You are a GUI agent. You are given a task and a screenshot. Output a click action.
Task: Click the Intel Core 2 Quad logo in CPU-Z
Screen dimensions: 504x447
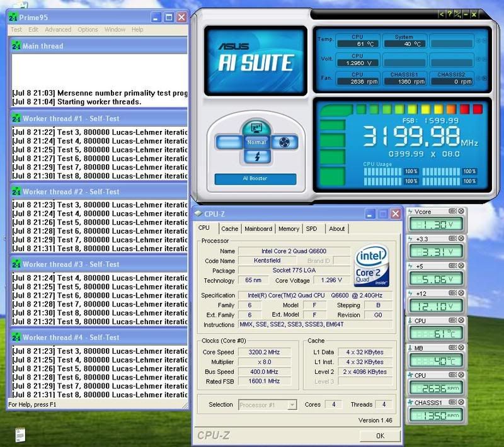pos(372,266)
